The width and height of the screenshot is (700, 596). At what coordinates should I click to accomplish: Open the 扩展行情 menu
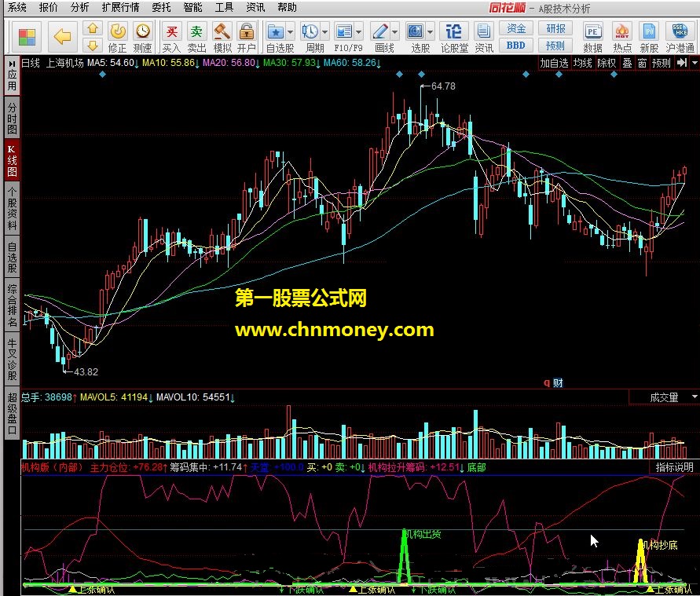pos(120,7)
